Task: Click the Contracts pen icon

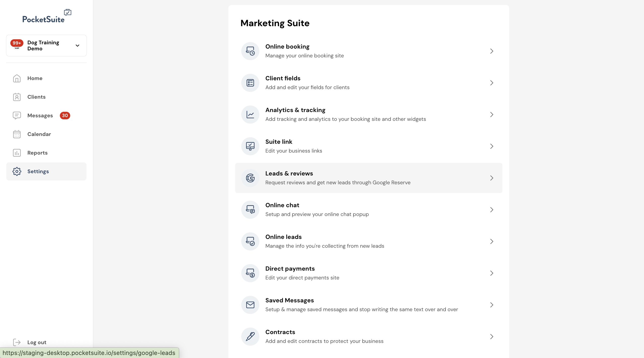Action: tap(250, 337)
